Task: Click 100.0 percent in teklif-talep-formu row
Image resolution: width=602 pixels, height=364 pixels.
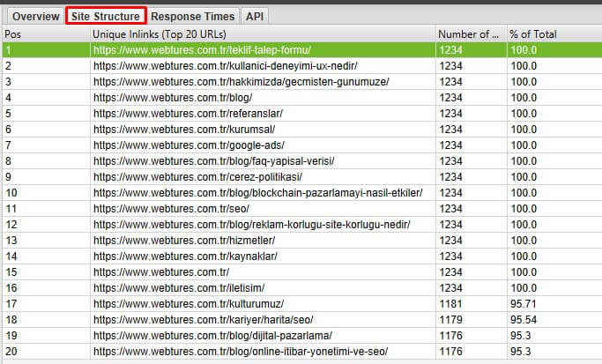Action: (554, 50)
